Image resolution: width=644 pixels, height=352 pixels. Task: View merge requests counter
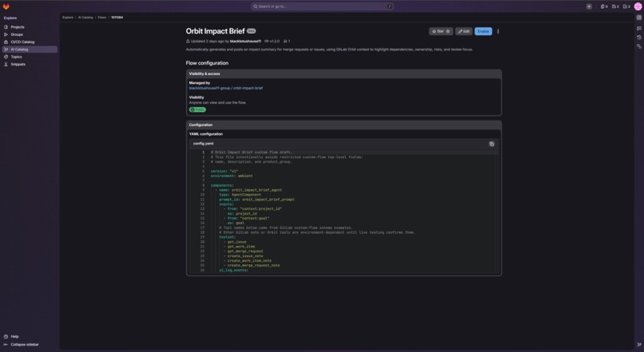pos(615,6)
